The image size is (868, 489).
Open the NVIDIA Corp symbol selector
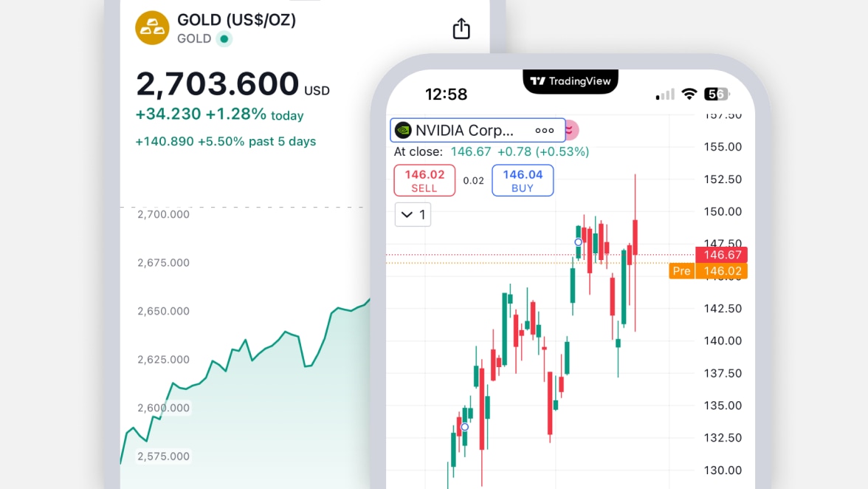click(x=478, y=130)
